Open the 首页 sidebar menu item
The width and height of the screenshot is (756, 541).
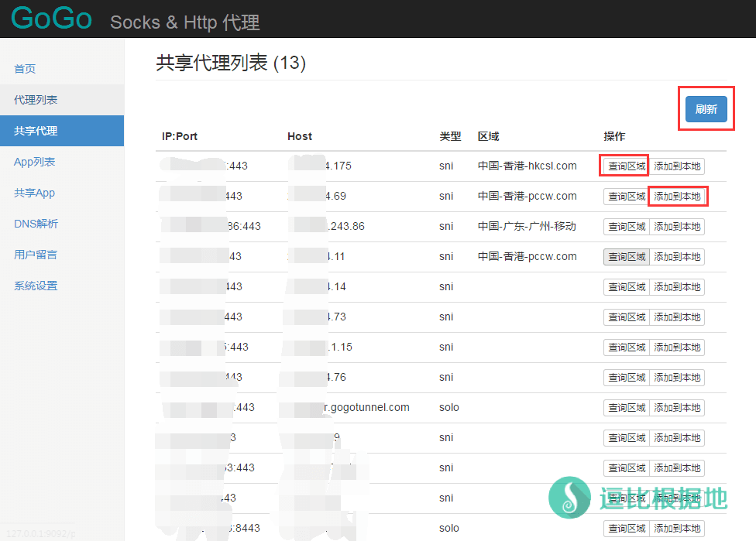[25, 69]
